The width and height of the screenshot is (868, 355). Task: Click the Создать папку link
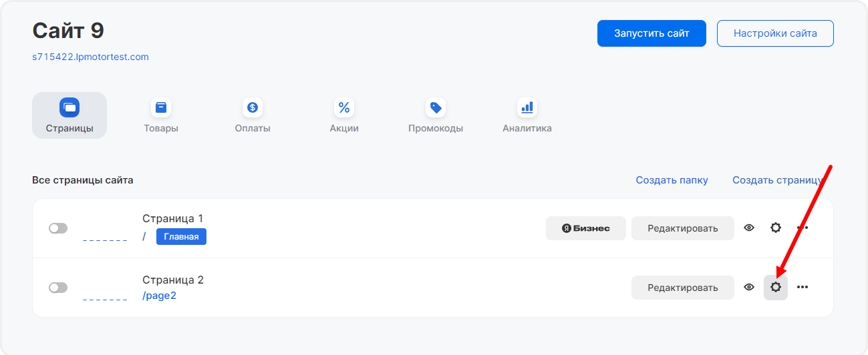672,180
